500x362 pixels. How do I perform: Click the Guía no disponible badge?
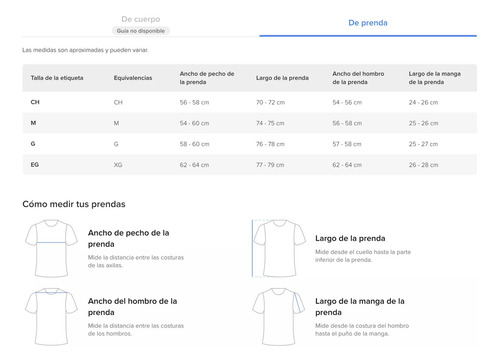[x=141, y=31]
